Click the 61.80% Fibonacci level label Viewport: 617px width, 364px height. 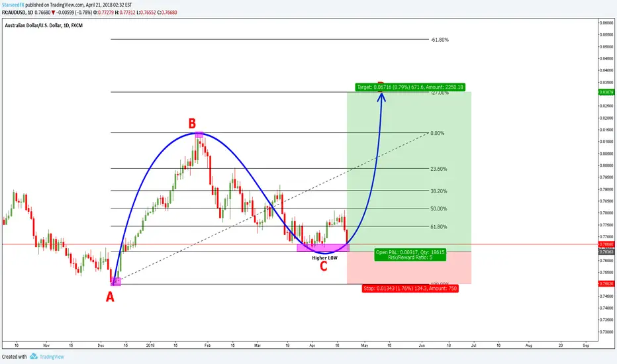439,226
